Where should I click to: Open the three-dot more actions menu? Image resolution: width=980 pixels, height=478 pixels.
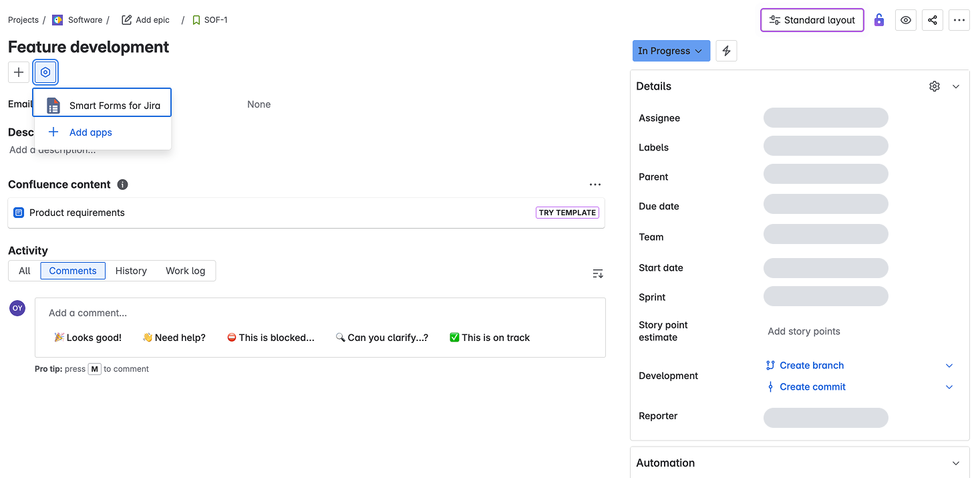tap(959, 20)
